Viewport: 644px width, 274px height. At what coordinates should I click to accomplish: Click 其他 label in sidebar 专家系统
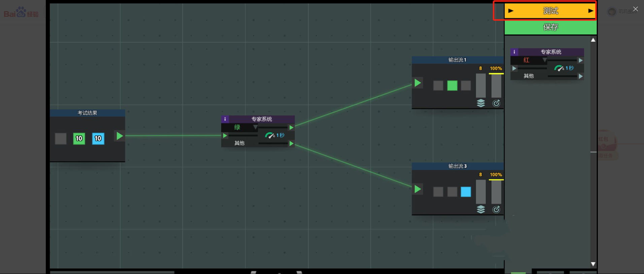529,76
